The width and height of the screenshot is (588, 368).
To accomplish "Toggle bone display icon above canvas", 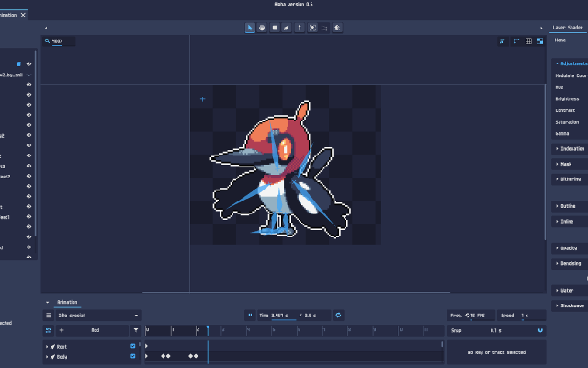I will (503, 40).
